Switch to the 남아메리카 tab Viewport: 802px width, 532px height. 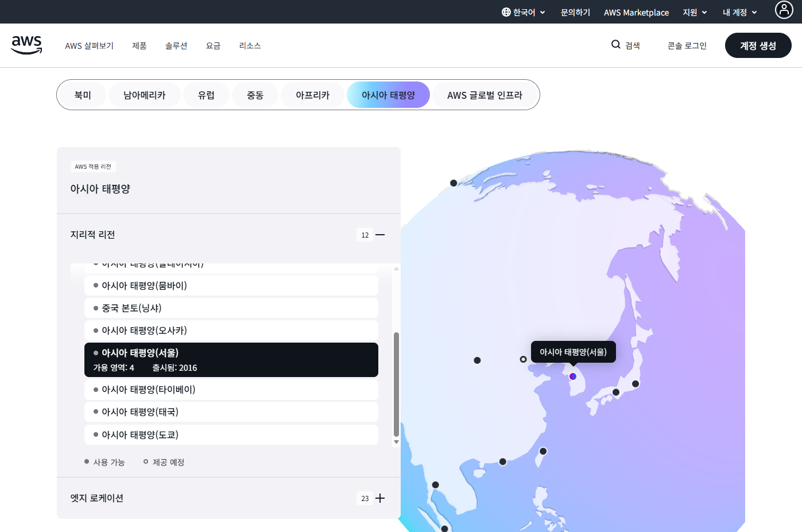click(x=145, y=95)
